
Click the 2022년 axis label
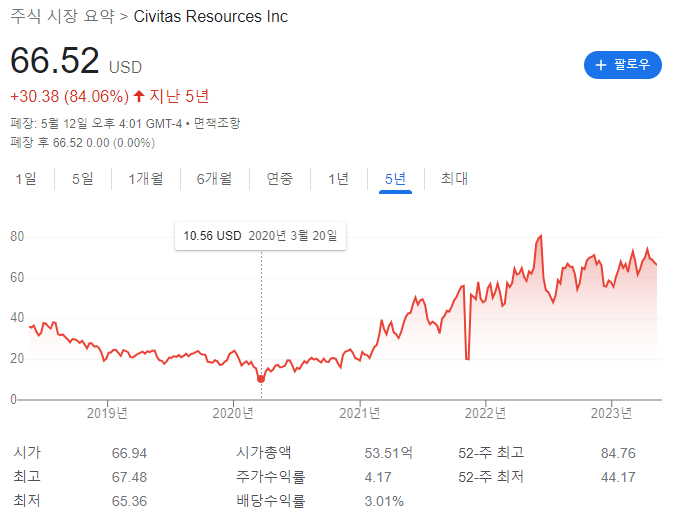[485, 413]
